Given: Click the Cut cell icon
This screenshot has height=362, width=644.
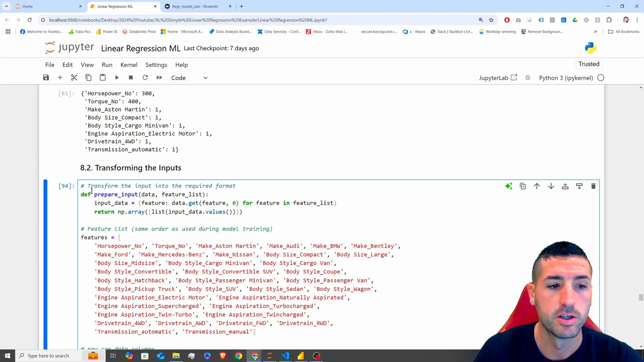Looking at the screenshot, I should (x=74, y=78).
